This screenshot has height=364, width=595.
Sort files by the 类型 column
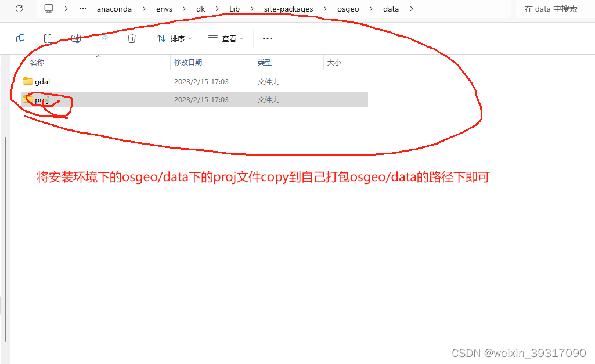click(x=264, y=62)
